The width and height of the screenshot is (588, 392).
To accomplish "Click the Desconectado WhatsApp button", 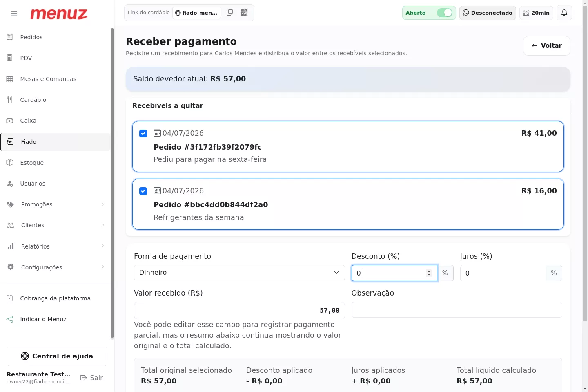I will 488,13.
